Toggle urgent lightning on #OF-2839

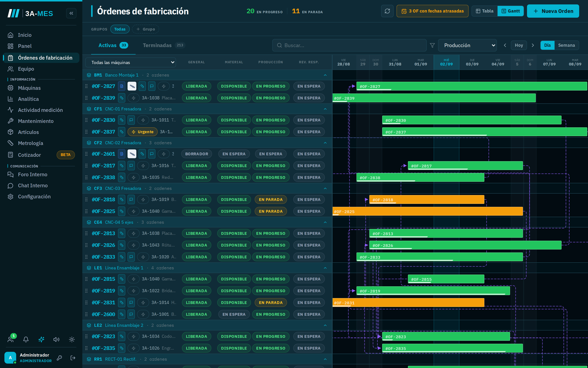(133, 98)
